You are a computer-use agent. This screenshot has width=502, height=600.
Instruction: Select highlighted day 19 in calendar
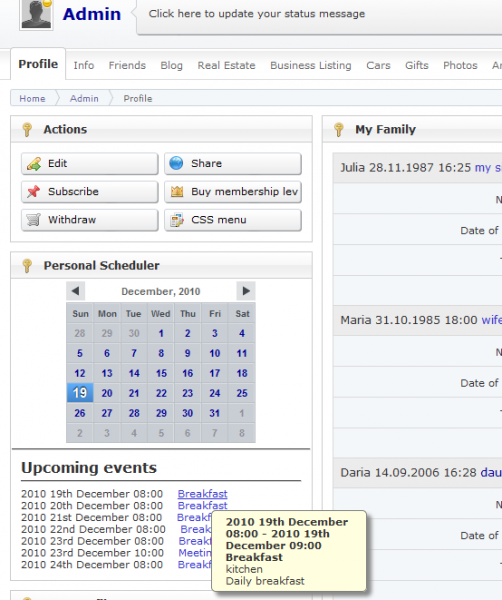click(80, 393)
